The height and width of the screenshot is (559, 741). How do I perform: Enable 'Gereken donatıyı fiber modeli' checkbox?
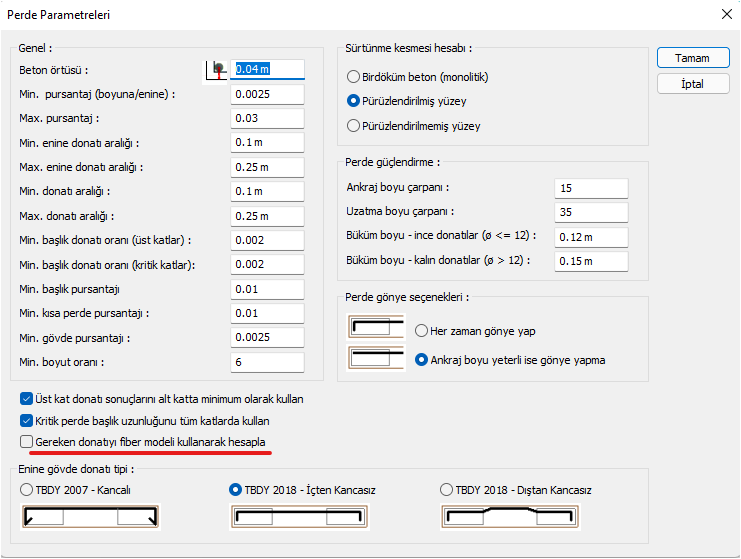pyautogui.click(x=27, y=442)
